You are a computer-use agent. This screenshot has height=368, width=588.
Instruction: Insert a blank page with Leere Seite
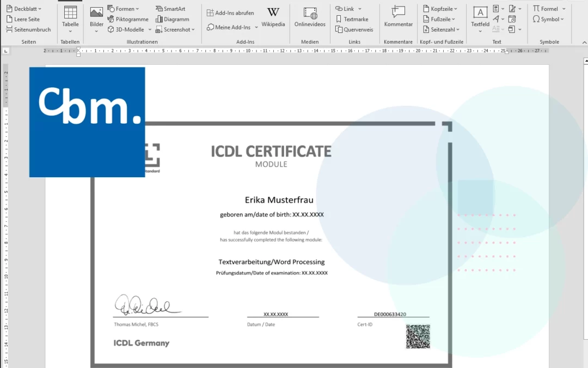coord(23,19)
